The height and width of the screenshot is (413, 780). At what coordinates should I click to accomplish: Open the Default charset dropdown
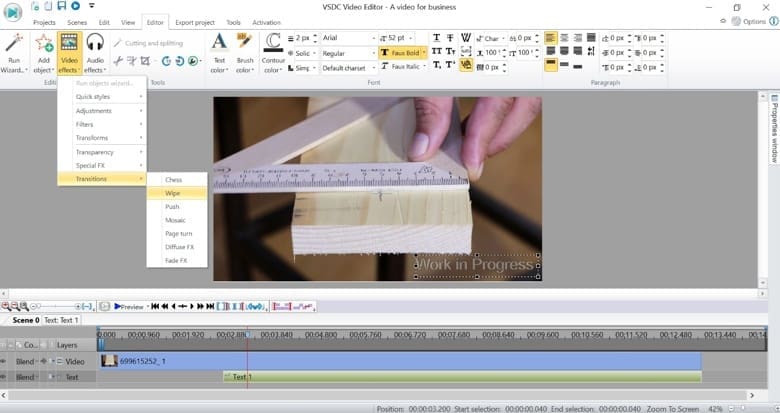tap(349, 68)
